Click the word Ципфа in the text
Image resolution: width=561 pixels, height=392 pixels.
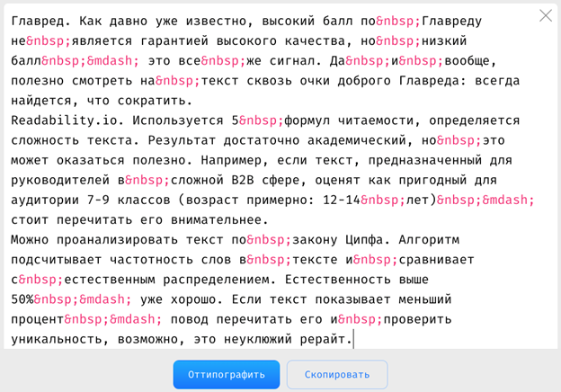[x=364, y=240]
